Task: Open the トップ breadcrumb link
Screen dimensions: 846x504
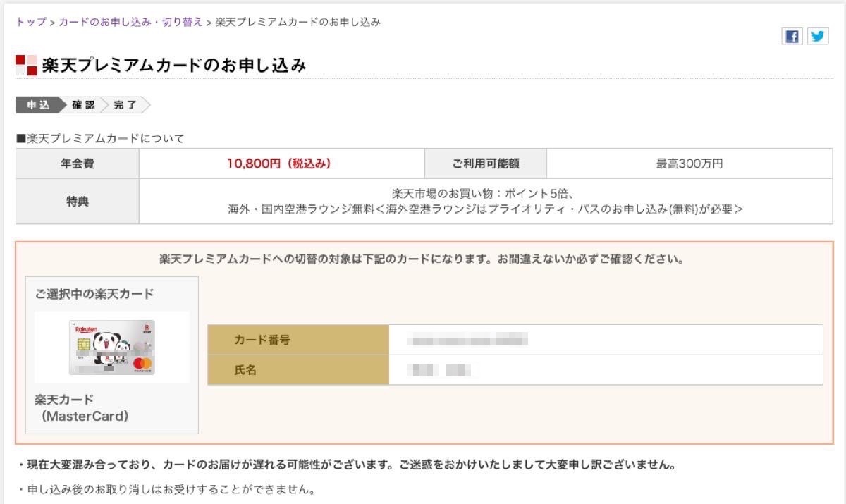Action: click(x=31, y=22)
